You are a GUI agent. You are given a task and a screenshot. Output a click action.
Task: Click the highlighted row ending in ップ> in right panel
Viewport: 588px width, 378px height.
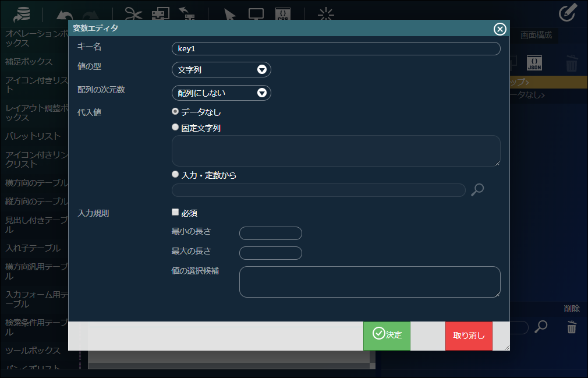pos(548,82)
